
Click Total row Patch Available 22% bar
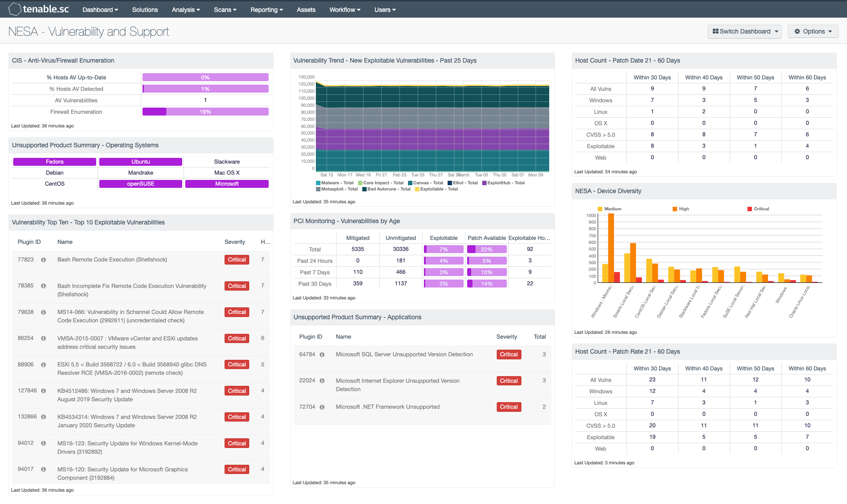(x=487, y=250)
